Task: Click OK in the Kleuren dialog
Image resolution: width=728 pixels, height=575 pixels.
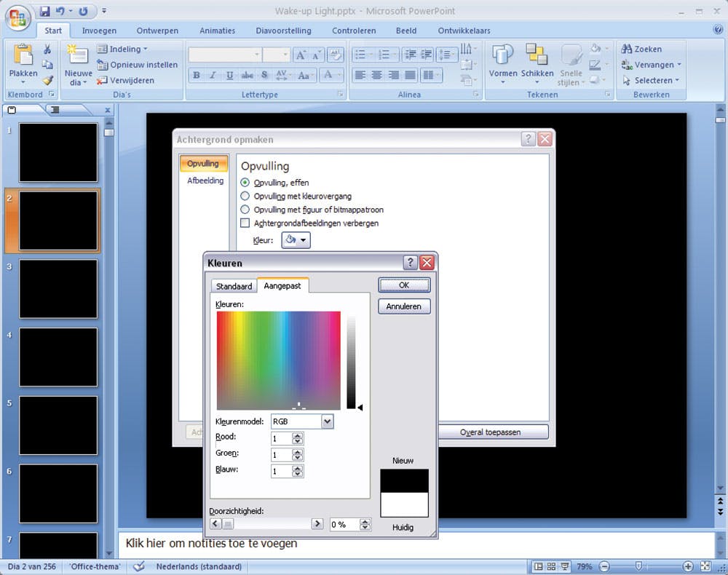Action: [x=404, y=285]
